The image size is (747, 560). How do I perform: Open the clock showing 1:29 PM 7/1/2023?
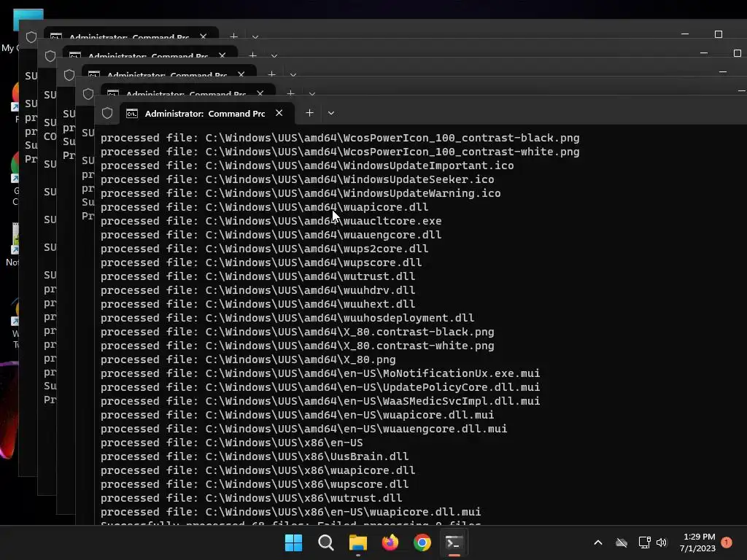698,542
